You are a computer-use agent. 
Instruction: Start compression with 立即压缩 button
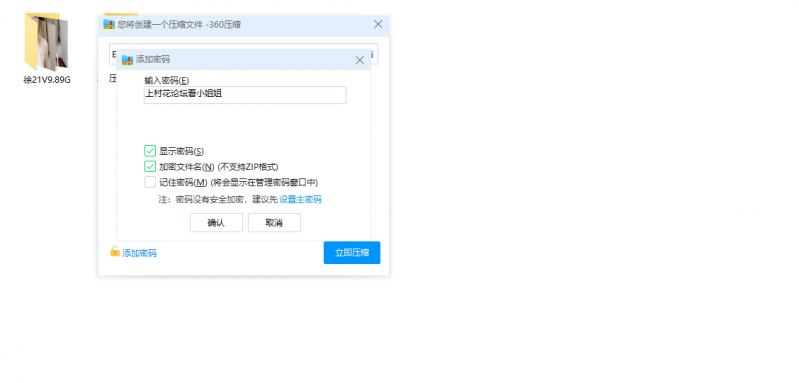(x=352, y=253)
